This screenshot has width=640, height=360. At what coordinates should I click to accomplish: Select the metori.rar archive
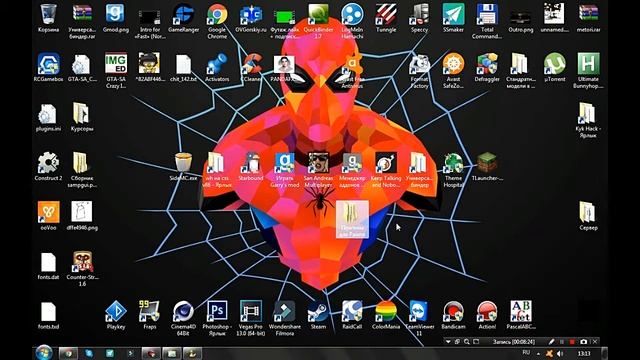(x=588, y=18)
